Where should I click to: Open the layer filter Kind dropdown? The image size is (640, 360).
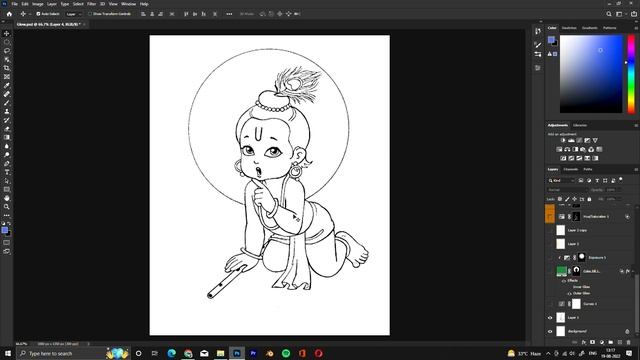click(x=561, y=180)
